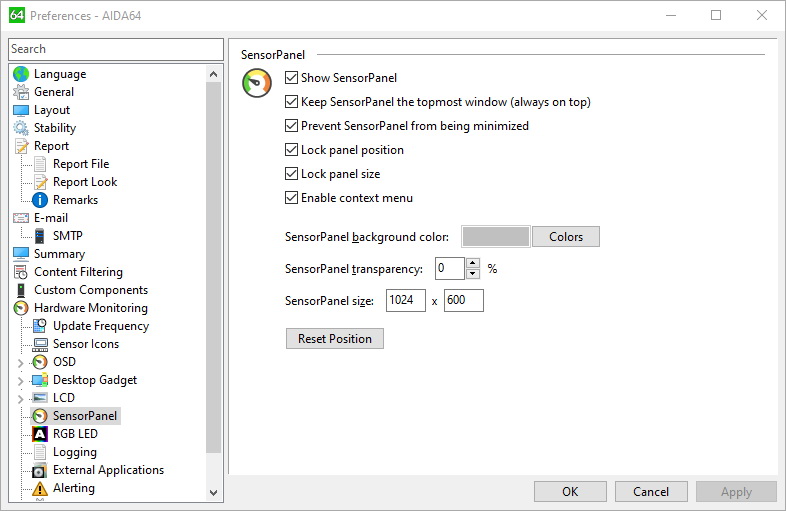Select the External Applications camera icon

40,470
